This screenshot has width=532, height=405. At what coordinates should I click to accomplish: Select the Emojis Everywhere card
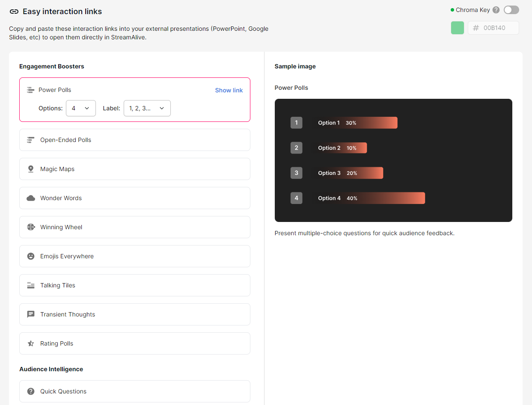135,256
